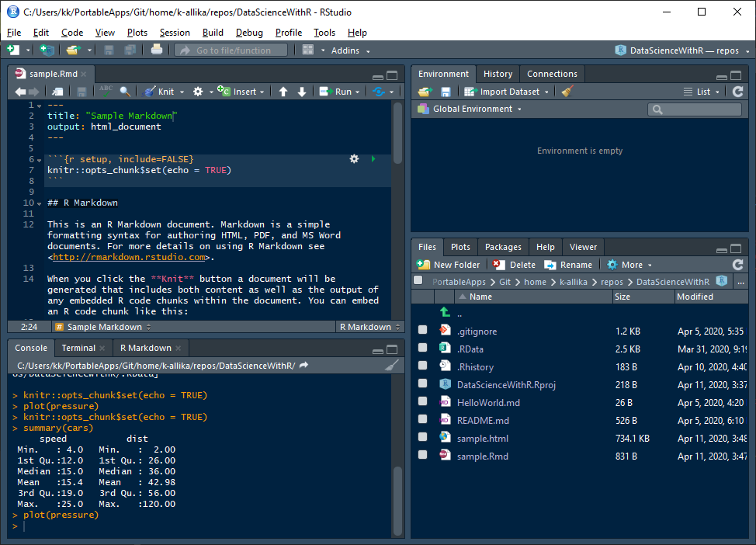
Task: Rename a file using the Rename button
Action: (569, 264)
